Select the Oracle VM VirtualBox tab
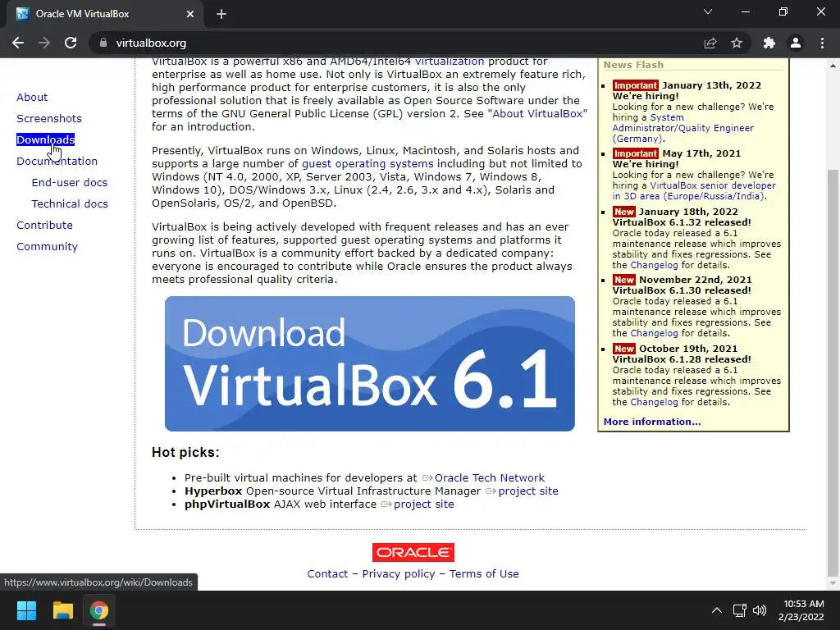The height and width of the screenshot is (630, 840). (102, 14)
